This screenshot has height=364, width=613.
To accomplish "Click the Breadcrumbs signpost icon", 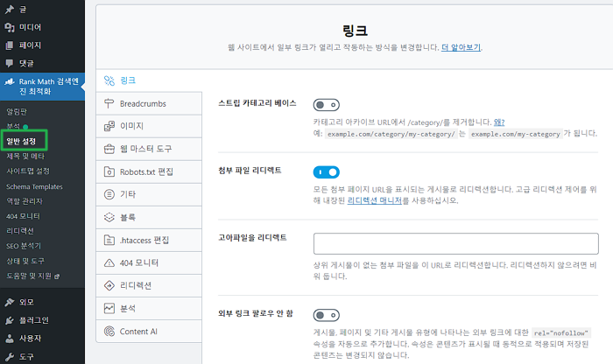I will pyautogui.click(x=109, y=103).
